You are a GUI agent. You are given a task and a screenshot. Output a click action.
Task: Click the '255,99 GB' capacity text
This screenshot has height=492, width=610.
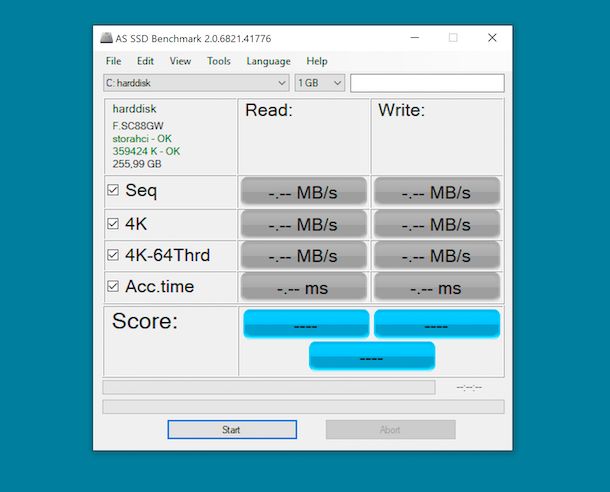coord(137,164)
